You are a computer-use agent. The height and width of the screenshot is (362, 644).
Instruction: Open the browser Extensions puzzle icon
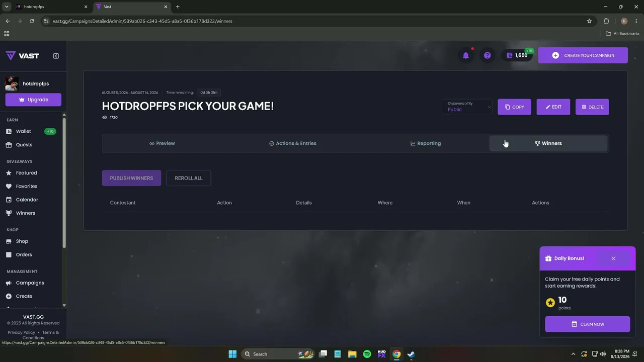click(606, 21)
